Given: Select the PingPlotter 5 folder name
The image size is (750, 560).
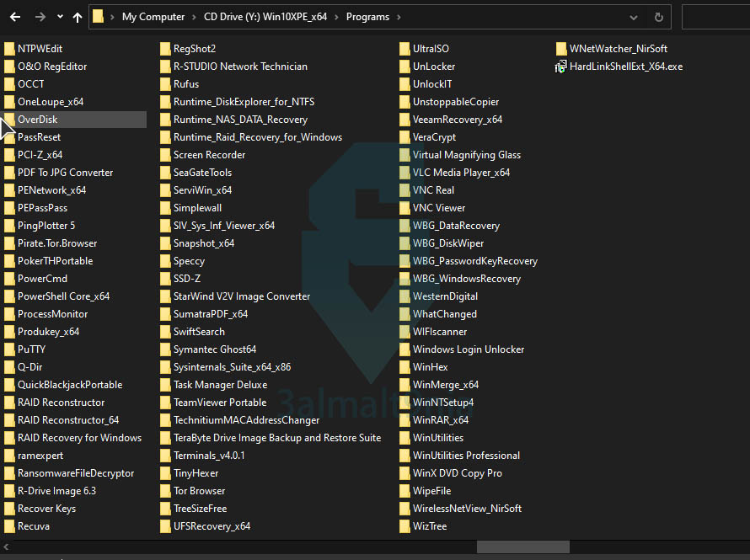Looking at the screenshot, I should (x=46, y=226).
